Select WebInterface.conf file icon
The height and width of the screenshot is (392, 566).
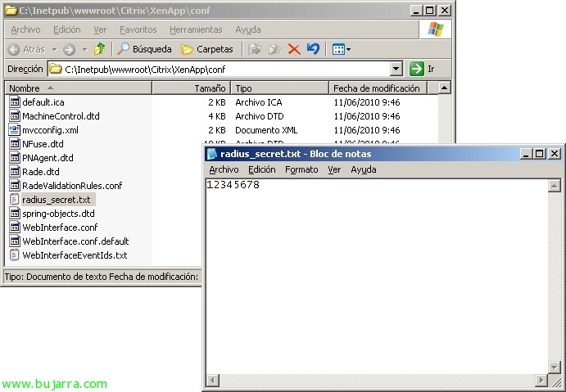coord(14,228)
